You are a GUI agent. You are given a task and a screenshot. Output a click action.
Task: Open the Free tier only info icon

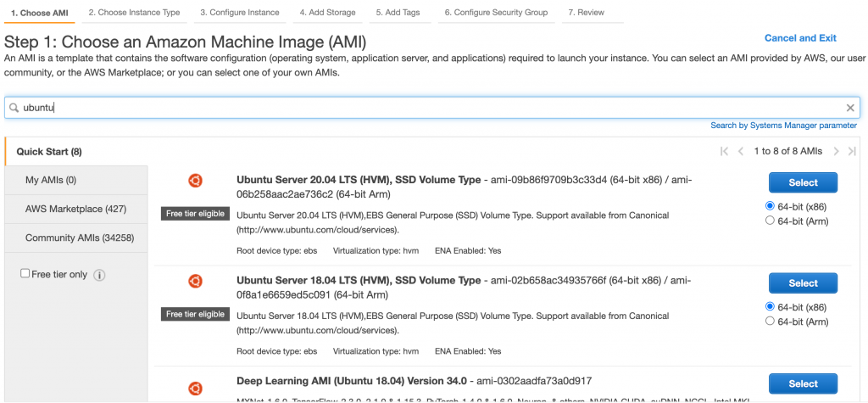(x=99, y=275)
